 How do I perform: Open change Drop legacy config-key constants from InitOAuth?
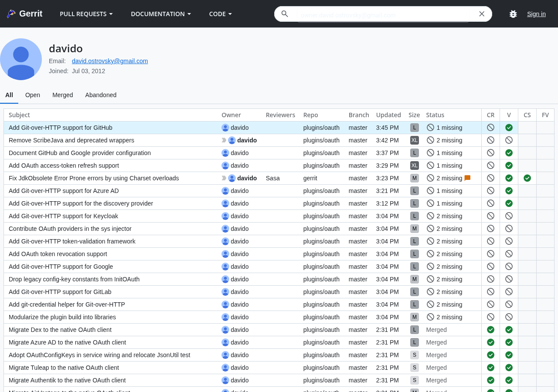point(74,279)
